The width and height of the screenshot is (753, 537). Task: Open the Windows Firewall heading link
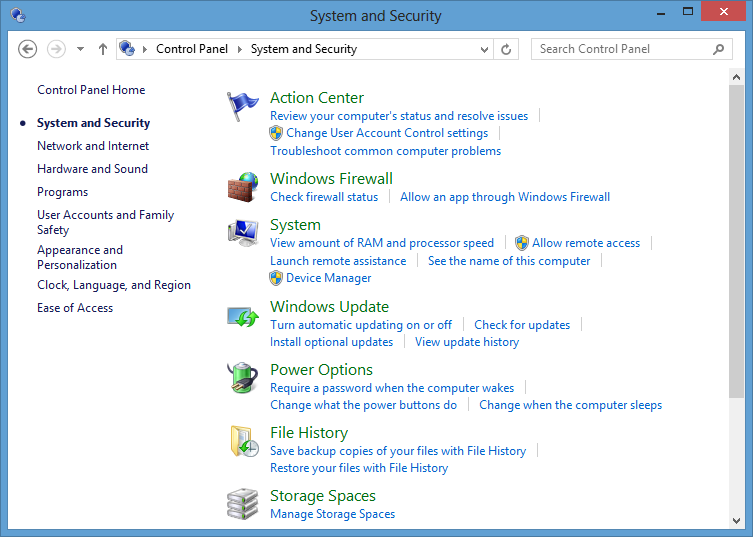click(331, 179)
